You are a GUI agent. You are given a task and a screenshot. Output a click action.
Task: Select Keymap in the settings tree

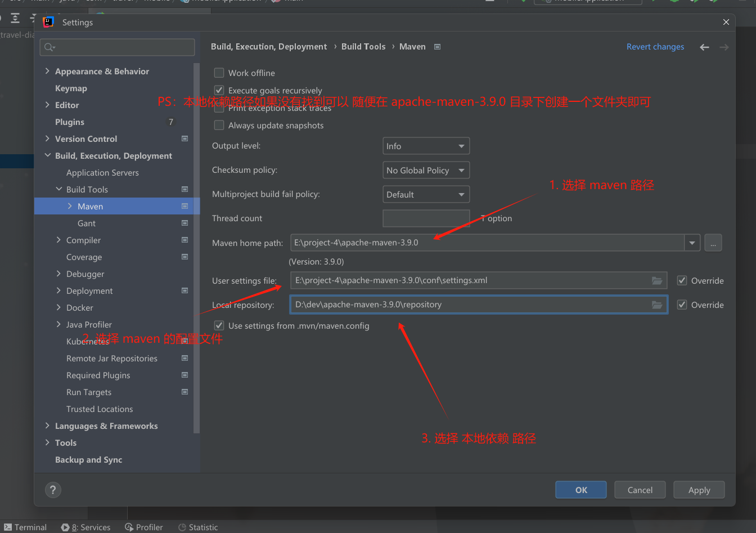coord(71,88)
